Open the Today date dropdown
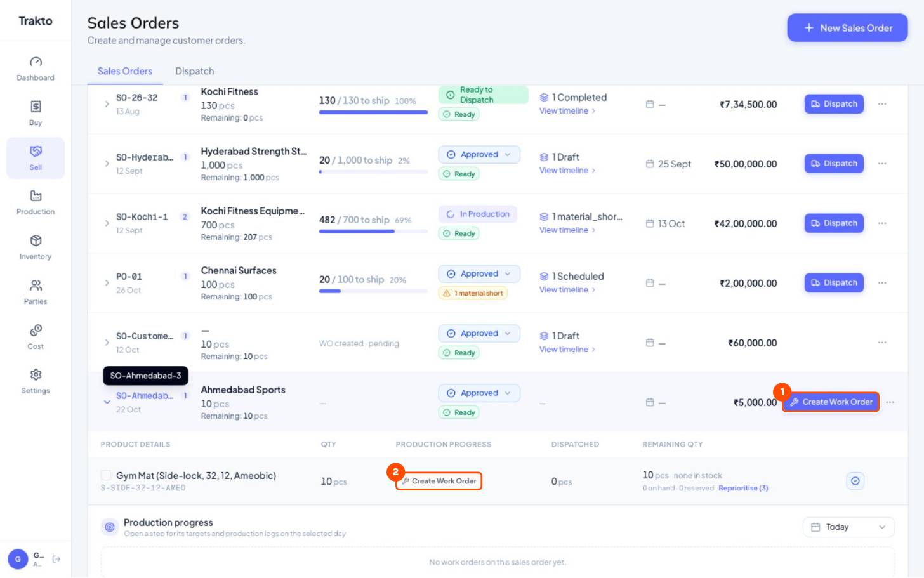 848,527
